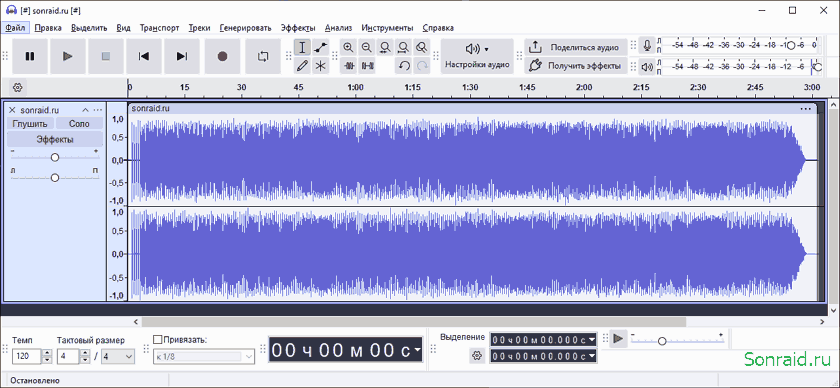Open the Настройки аудио dropdown

click(x=477, y=56)
